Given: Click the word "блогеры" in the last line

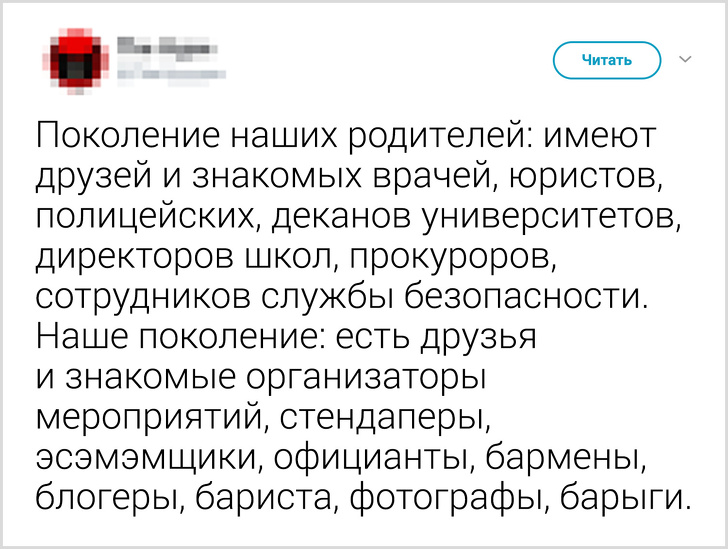Looking at the screenshot, I should point(107,498).
